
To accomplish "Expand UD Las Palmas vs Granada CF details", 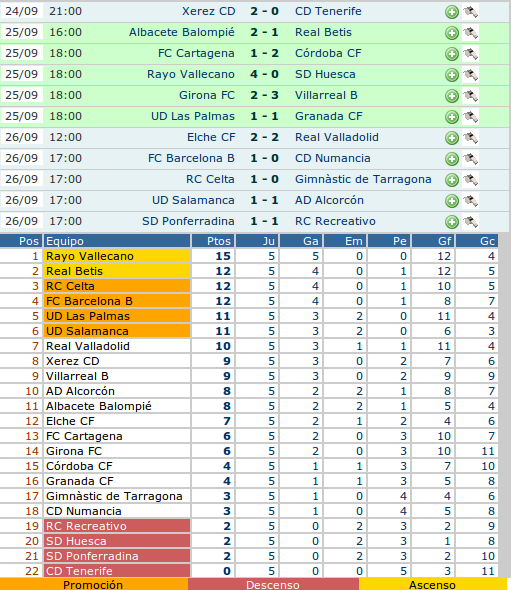I will [452, 117].
